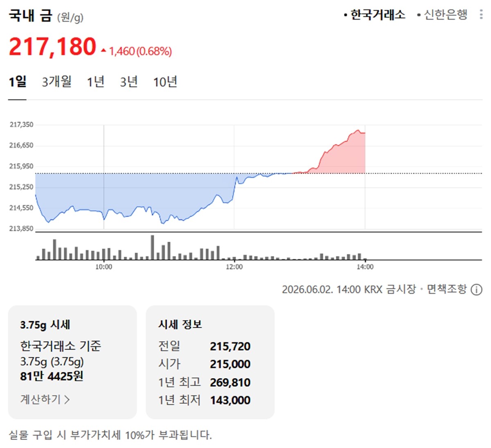The height and width of the screenshot is (448, 491).
Task: View the 10년 chart period
Action: pos(165,81)
